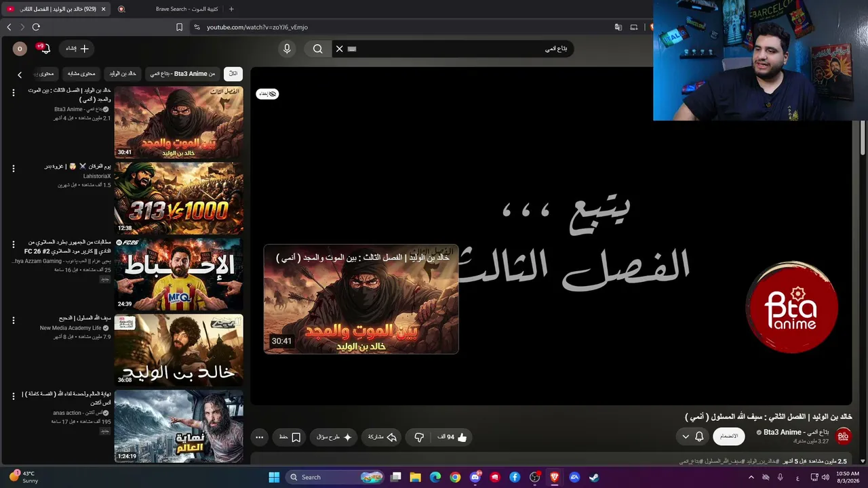
Task: Open Discord from the taskbar
Action: coord(475,477)
